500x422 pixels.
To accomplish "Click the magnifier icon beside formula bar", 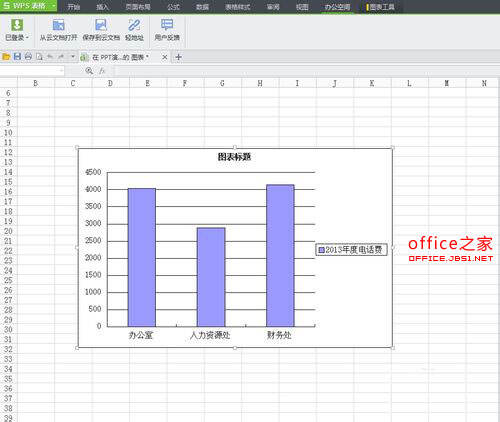I will 89,71.
